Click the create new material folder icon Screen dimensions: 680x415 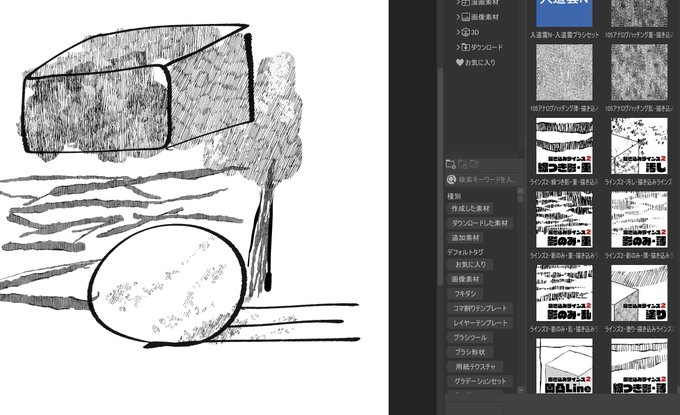pos(451,164)
